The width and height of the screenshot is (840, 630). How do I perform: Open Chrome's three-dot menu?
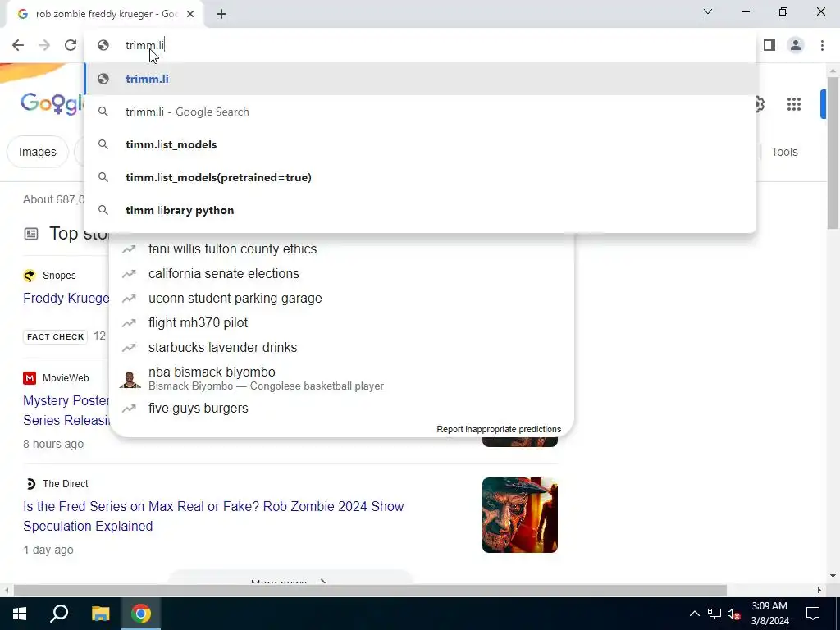point(822,45)
